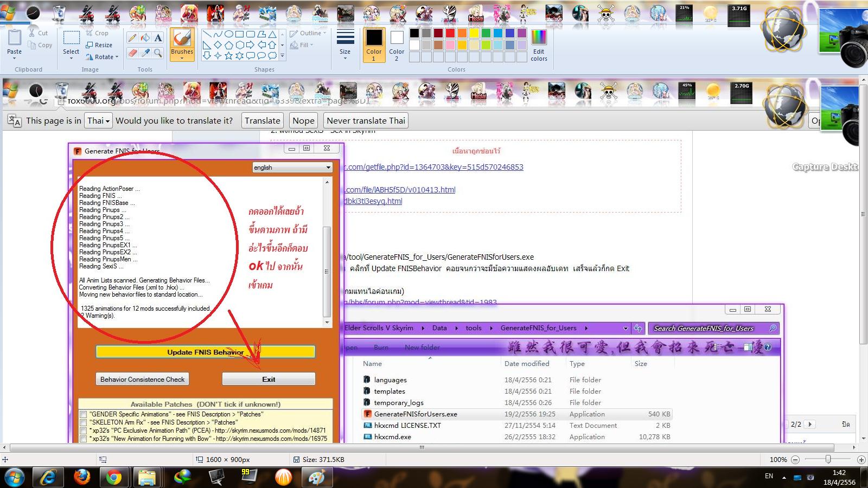Screen dimensions: 868x488
Task: Choose the Hexagon shape
Action: coord(239,44)
